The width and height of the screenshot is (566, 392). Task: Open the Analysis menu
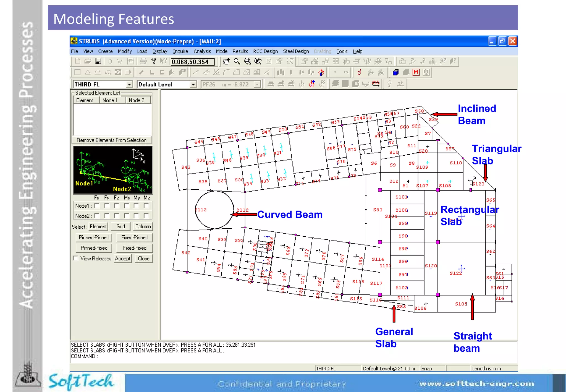pos(202,51)
